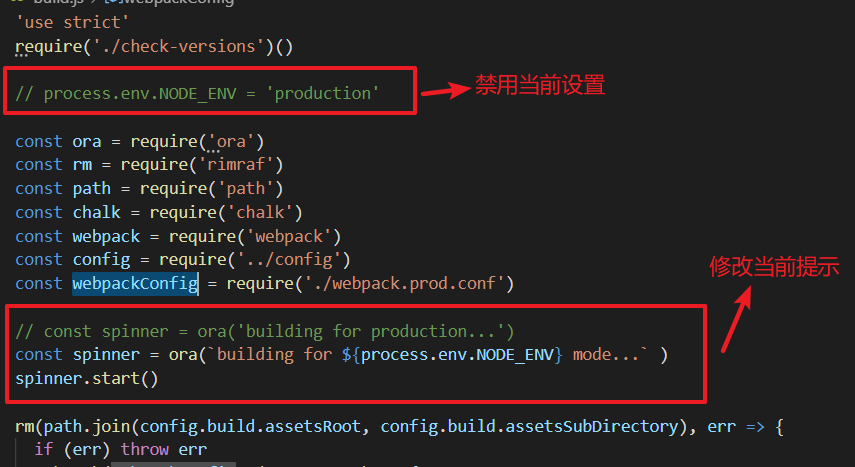This screenshot has height=467, width=855.
Task: Click the highlighted webpackConfig variable name
Action: click(x=134, y=284)
